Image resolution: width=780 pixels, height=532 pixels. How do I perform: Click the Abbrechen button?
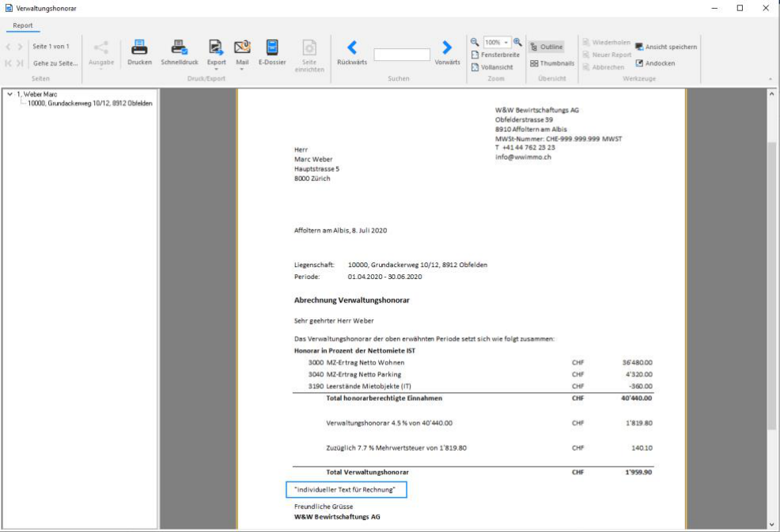point(604,67)
